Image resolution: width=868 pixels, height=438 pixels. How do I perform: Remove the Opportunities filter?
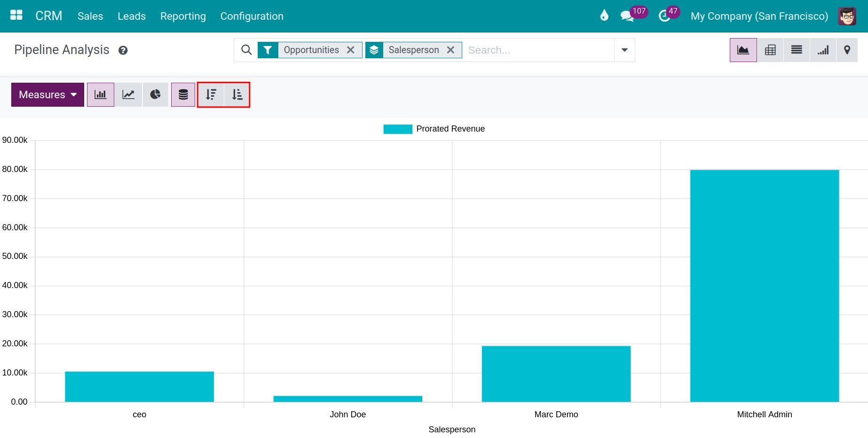350,50
